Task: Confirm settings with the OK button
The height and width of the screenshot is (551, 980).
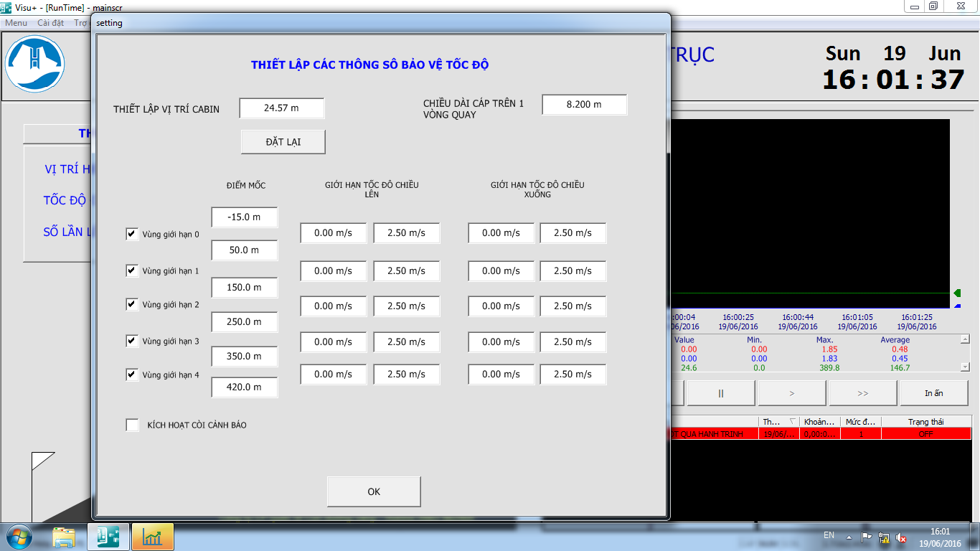Action: 373,491
